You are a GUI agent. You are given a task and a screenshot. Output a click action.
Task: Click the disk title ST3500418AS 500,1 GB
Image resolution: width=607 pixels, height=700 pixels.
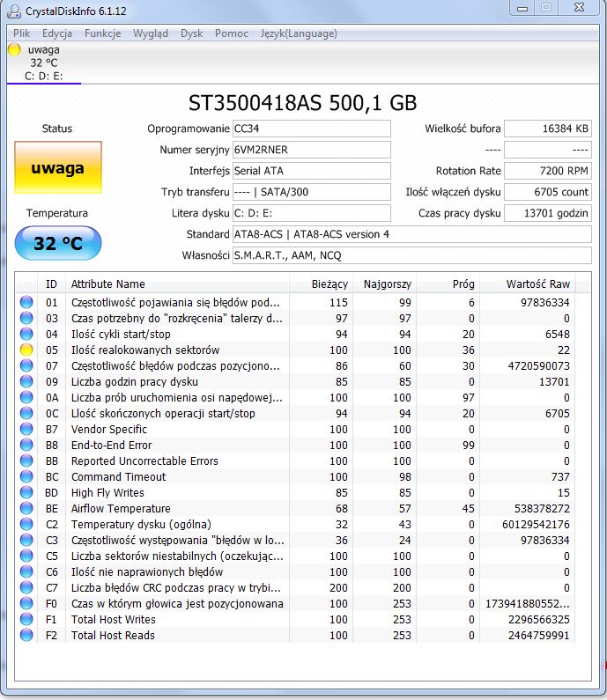(x=302, y=103)
